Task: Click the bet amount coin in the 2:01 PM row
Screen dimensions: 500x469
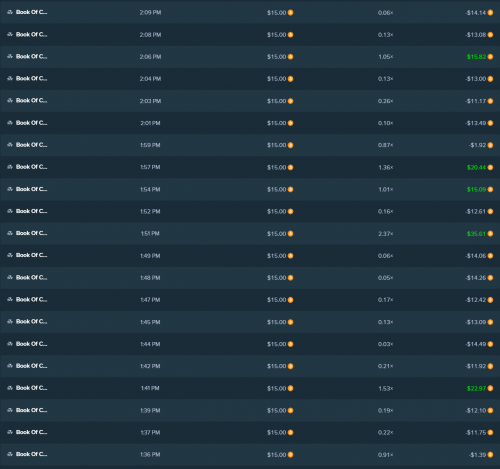Action: click(x=290, y=123)
